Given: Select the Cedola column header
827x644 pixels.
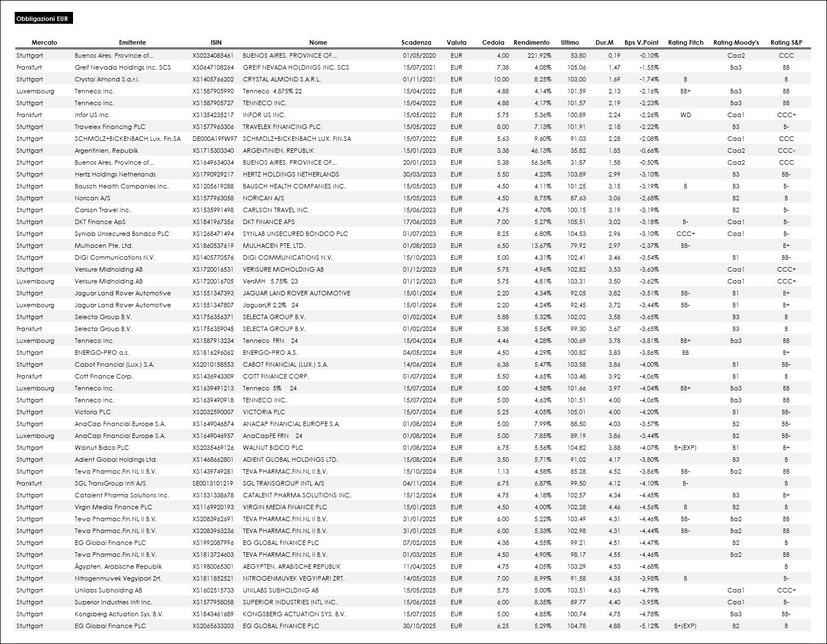Looking at the screenshot, I should [x=493, y=42].
